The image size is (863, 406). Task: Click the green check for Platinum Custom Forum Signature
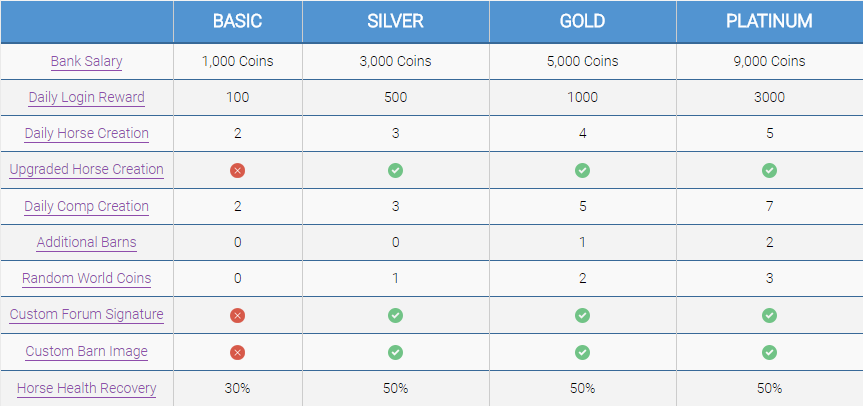[x=769, y=315]
